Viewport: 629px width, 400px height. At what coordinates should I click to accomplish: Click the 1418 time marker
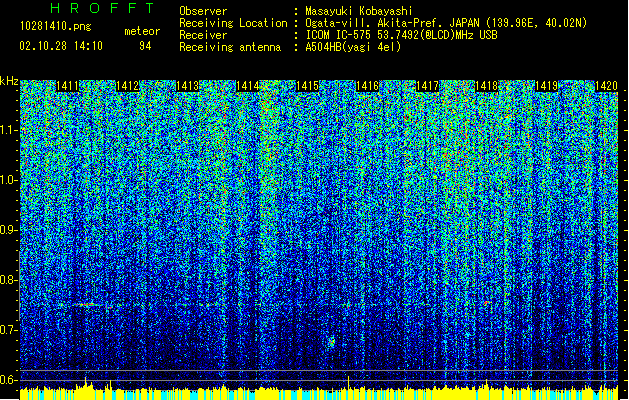click(x=487, y=86)
